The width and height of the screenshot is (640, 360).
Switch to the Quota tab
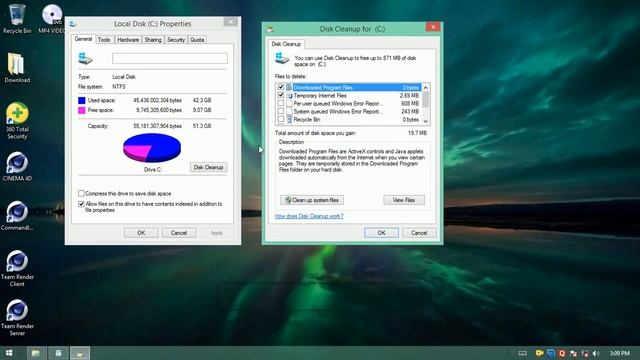click(197, 40)
